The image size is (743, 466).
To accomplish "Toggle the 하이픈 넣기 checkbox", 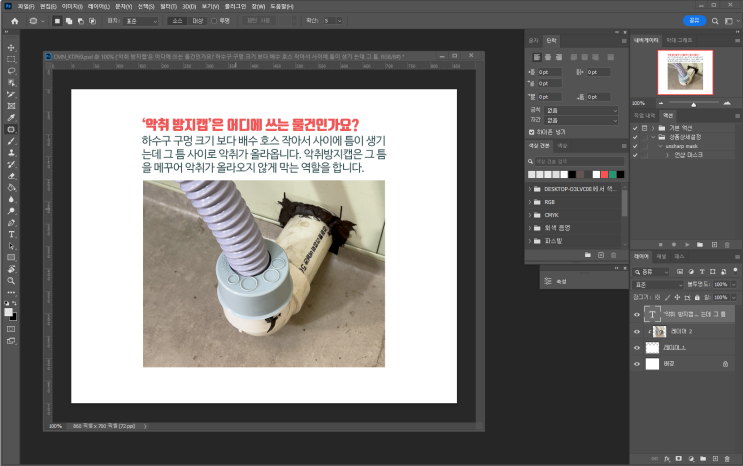I will click(x=531, y=131).
